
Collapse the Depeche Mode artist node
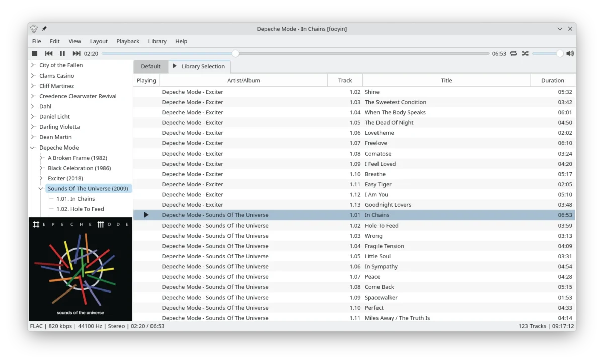(x=33, y=148)
